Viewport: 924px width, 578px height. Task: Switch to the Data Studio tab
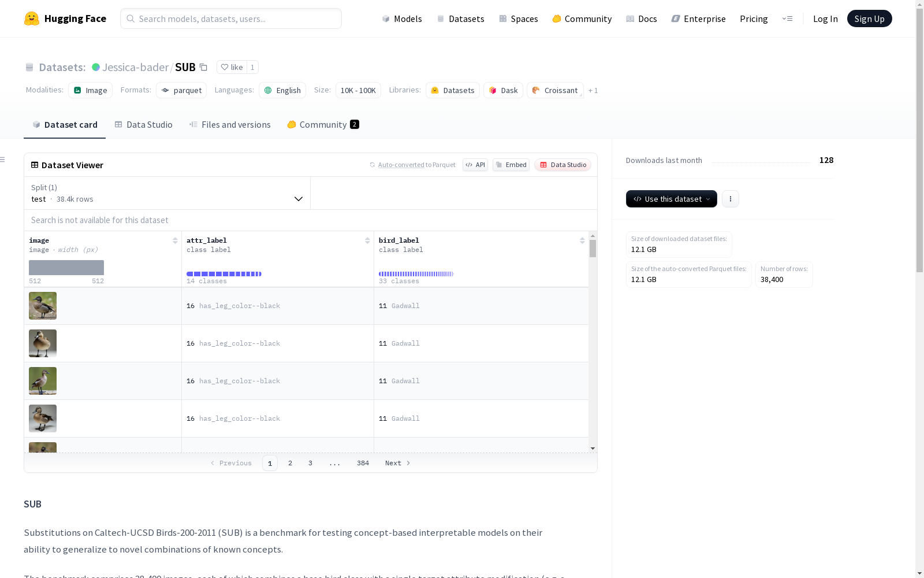tap(143, 124)
